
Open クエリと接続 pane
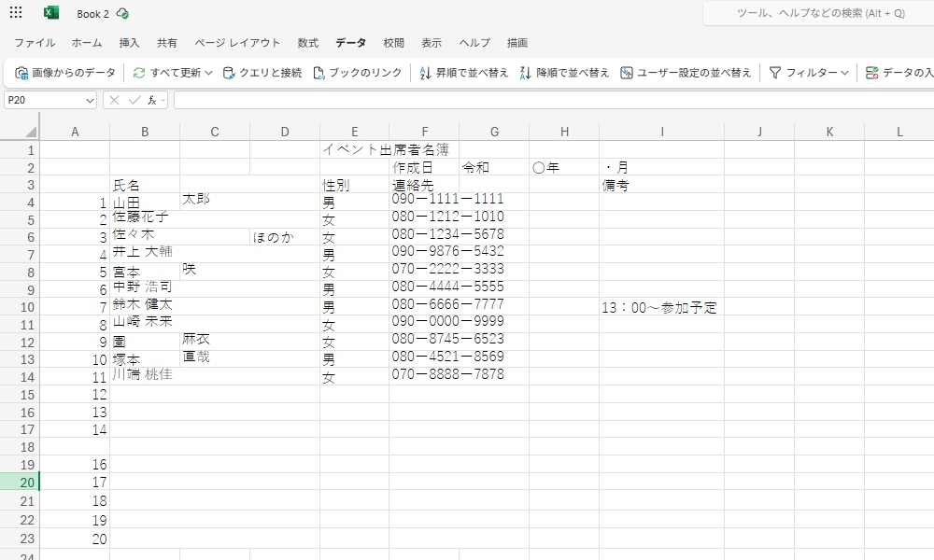(x=262, y=73)
